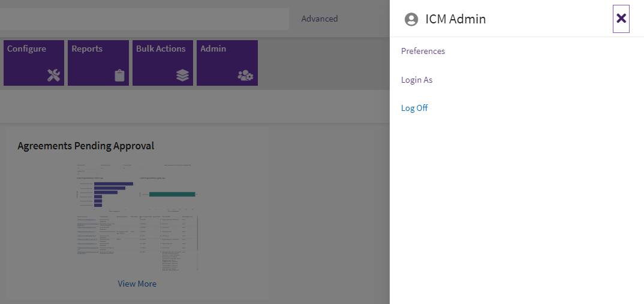Viewport: 644px width, 304px height.
Task: Select Login As in the user panel
Action: (x=416, y=80)
